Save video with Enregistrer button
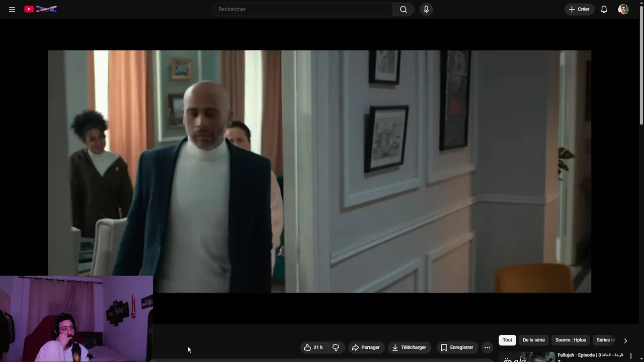Screen dimensions: 644x362 pos(457,347)
